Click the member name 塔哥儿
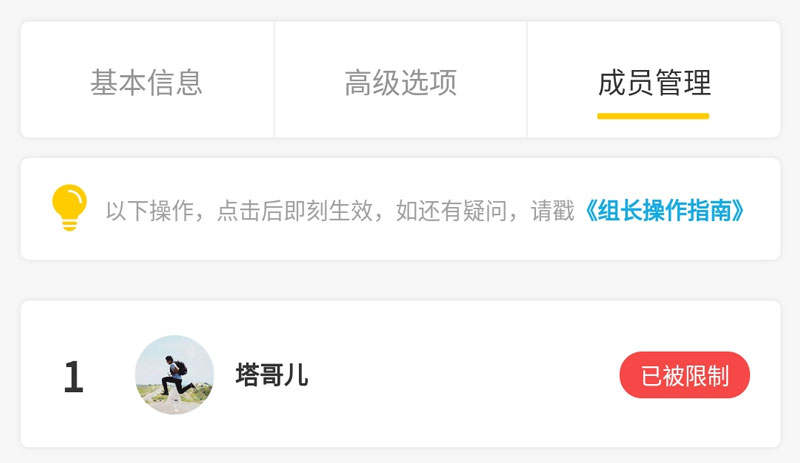800x463 pixels. (272, 375)
